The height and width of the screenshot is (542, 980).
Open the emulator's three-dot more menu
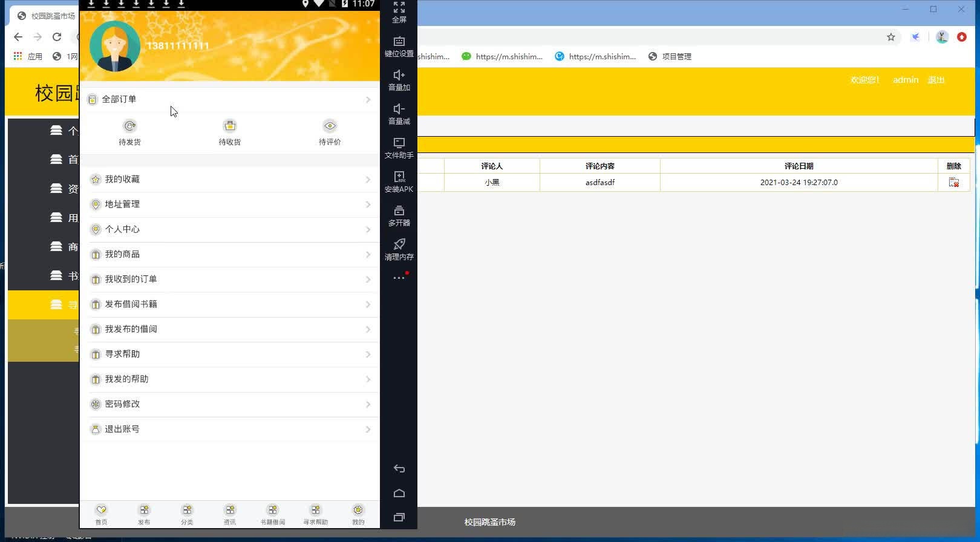tap(399, 278)
